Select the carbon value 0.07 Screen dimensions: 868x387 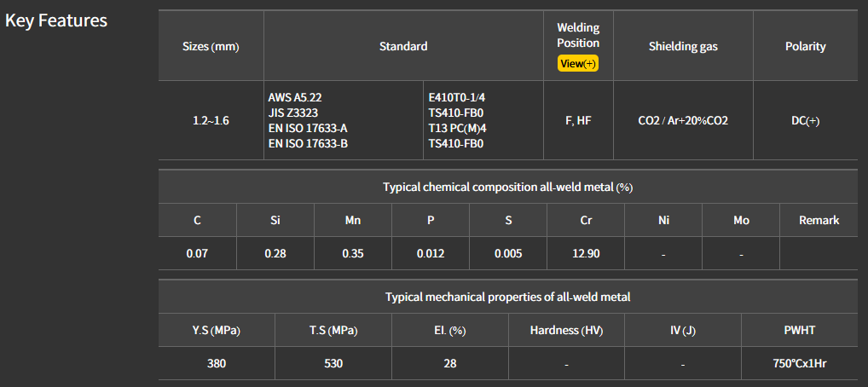(x=197, y=253)
